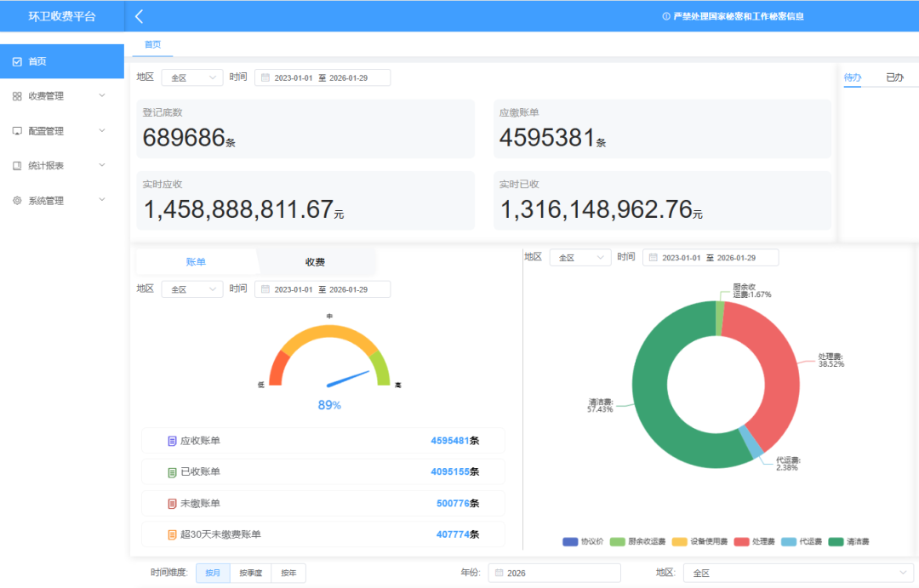Click the 收费管理 grid icon in sidebar

click(x=17, y=96)
